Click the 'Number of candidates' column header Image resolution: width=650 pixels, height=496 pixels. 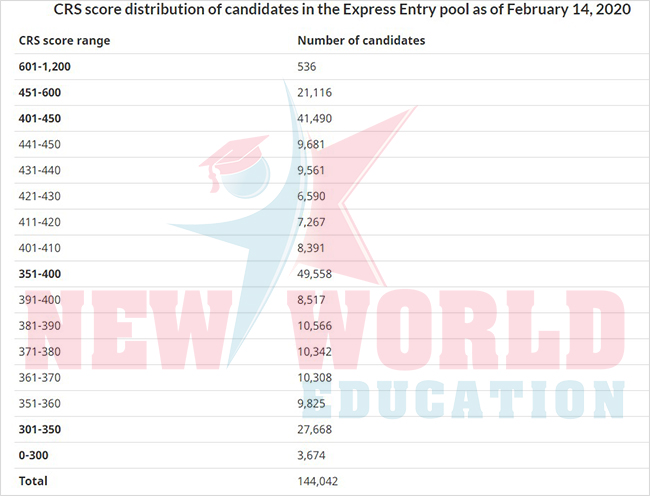click(361, 40)
